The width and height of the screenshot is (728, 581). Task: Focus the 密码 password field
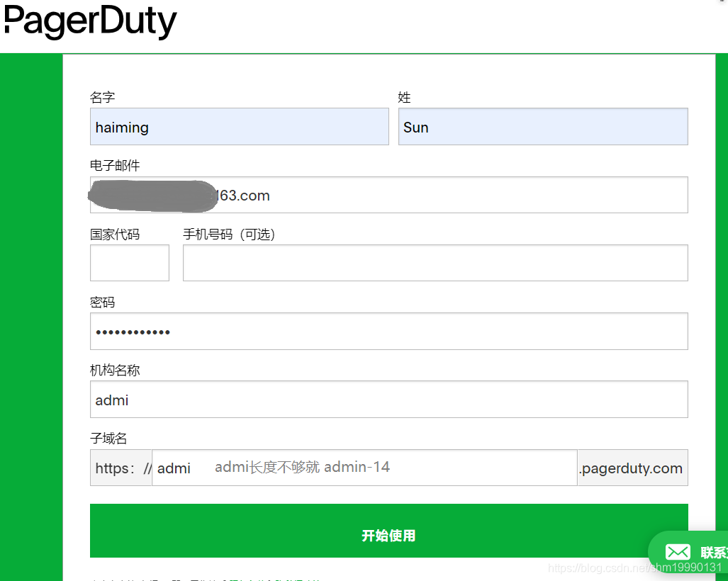[x=389, y=332]
